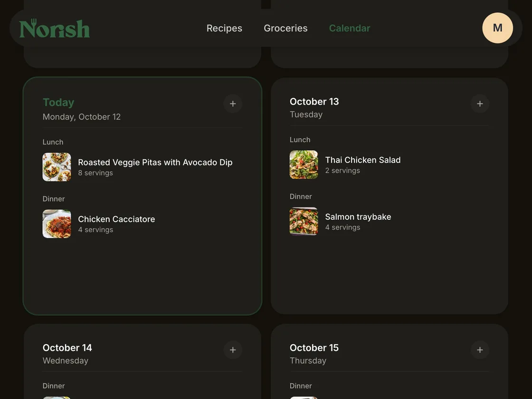Click the Salmon traybake thumbnail image
Image resolution: width=532 pixels, height=399 pixels.
click(x=304, y=222)
